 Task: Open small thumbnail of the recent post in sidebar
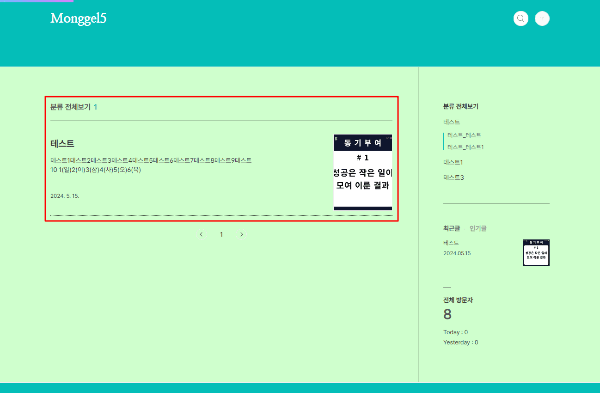(536, 253)
